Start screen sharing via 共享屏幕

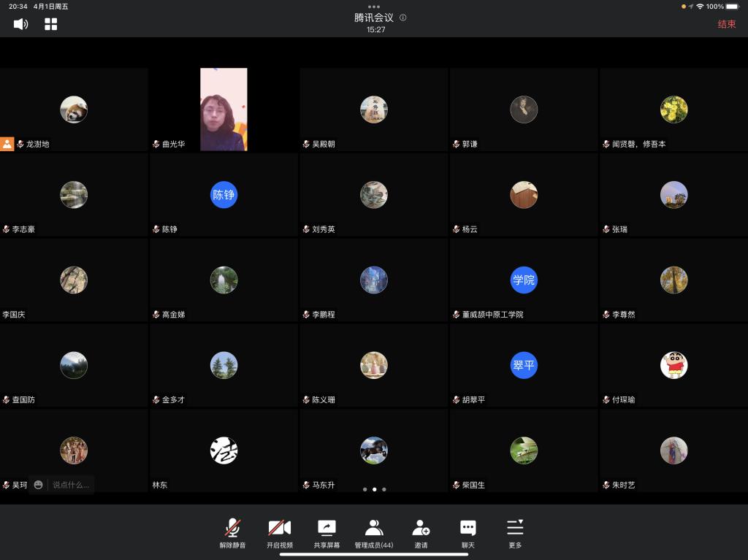pos(327,533)
